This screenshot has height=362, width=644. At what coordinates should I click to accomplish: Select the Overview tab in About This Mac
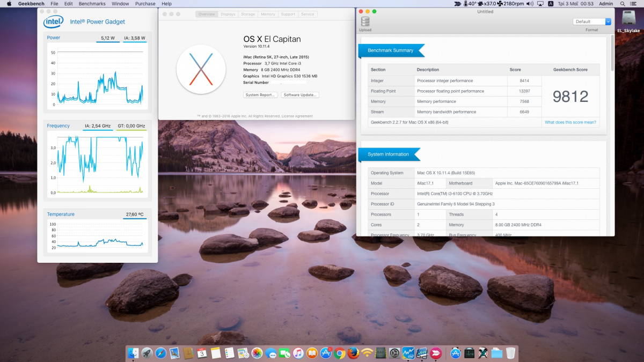pos(207,14)
